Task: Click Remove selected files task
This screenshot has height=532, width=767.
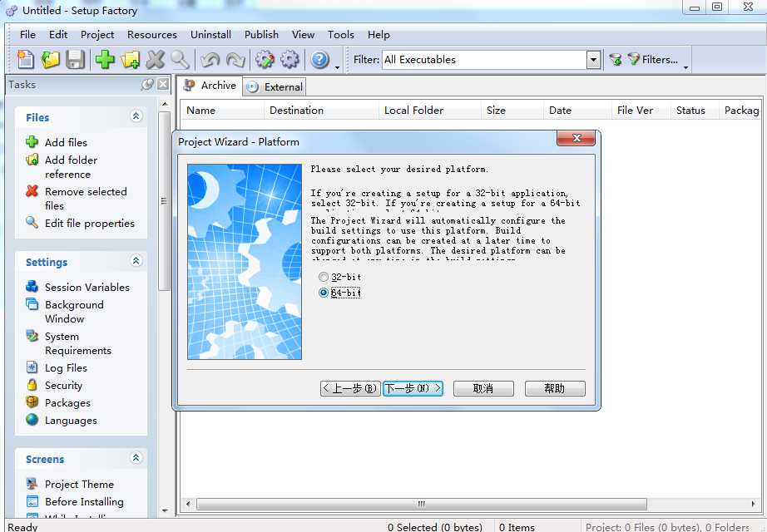Action: tap(86, 199)
